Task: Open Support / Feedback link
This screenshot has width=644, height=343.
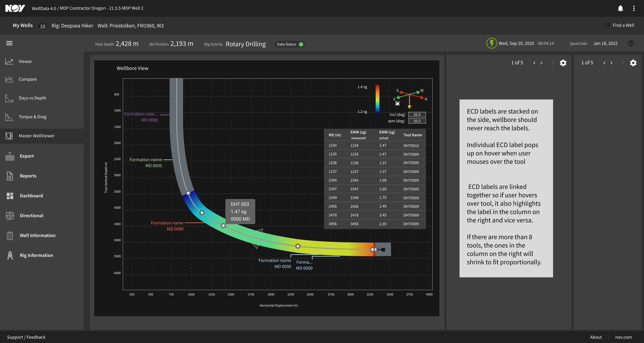Action: coord(26,337)
